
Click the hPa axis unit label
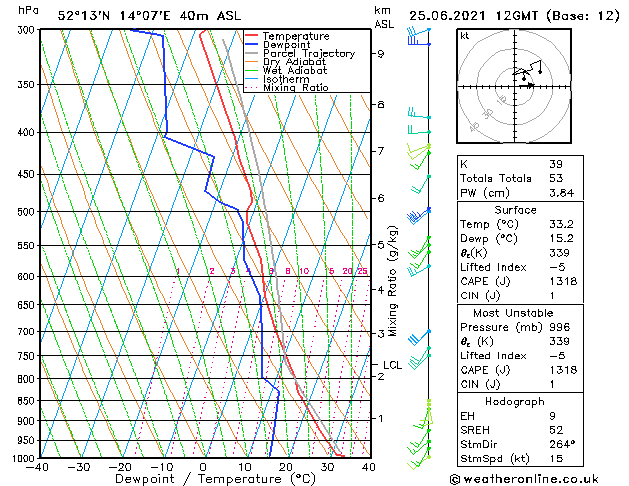(x=28, y=10)
